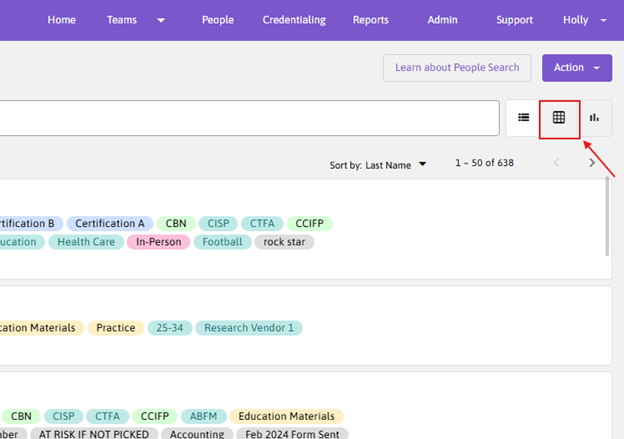The image size is (624, 439).
Task: Click the Accounting tag
Action: (197, 433)
